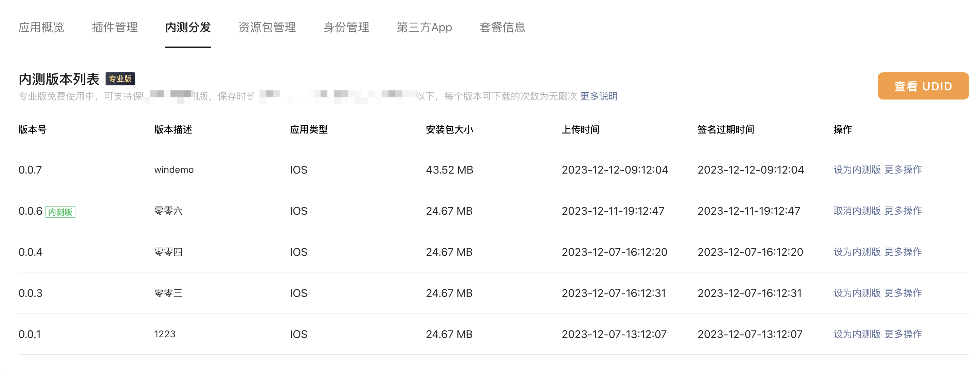Screen dimensions: 980x375
Task: Click the 专业版 badge
Action: coord(120,79)
